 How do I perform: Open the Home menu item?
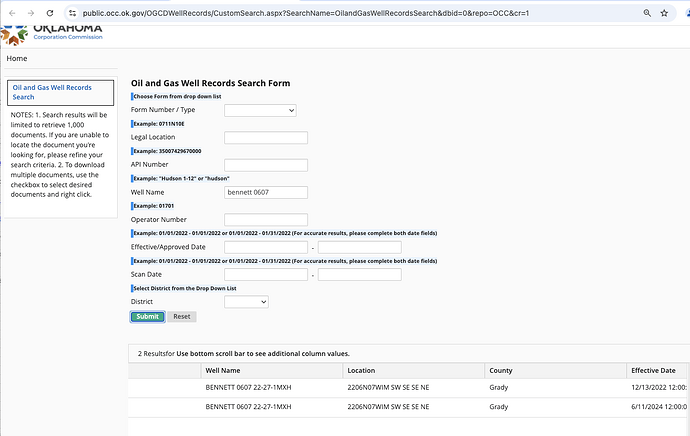click(x=17, y=59)
